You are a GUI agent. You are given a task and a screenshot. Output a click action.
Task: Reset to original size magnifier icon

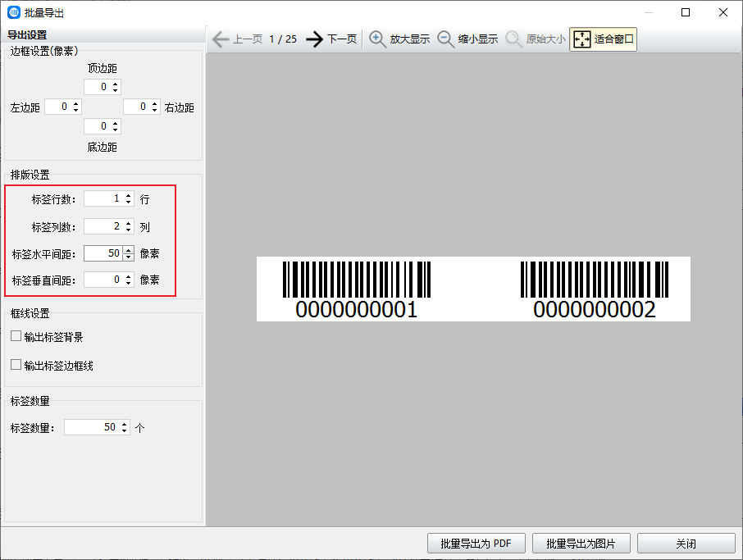pyautogui.click(x=514, y=39)
